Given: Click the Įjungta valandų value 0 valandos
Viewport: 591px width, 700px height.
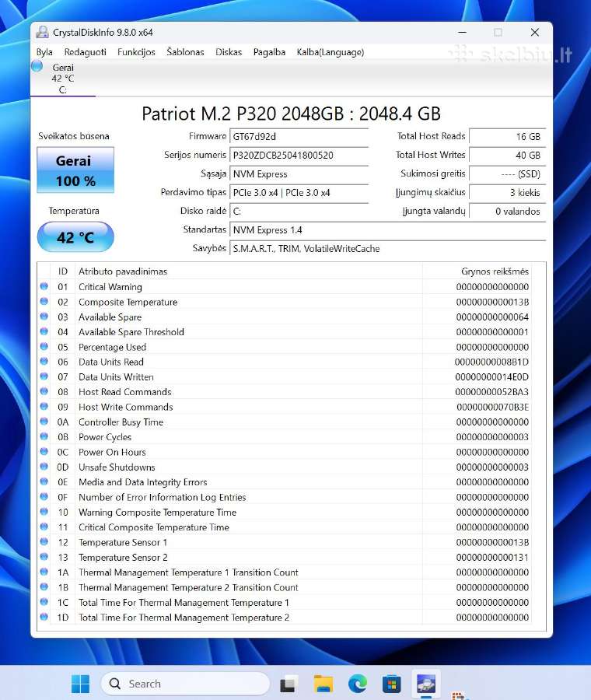Looking at the screenshot, I should [x=508, y=212].
